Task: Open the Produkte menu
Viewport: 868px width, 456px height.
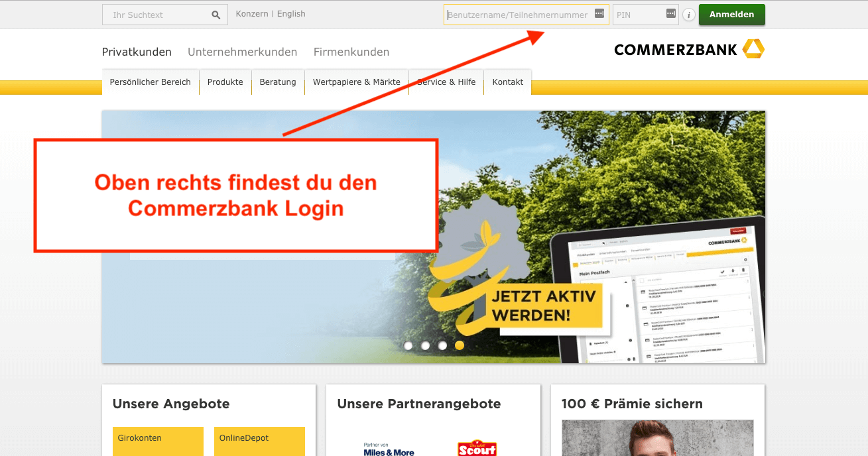Action: coord(225,82)
